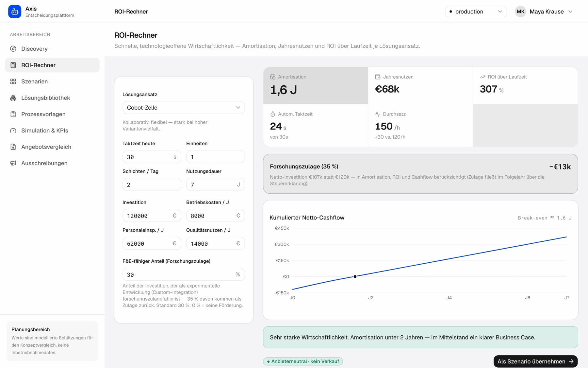The image size is (588, 368).
Task: Open the Maya Krause account menu
Action: [544, 11]
